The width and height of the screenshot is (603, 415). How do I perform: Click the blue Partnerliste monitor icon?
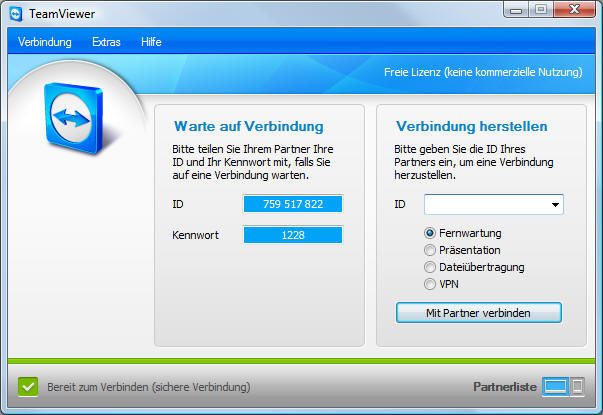(555, 386)
